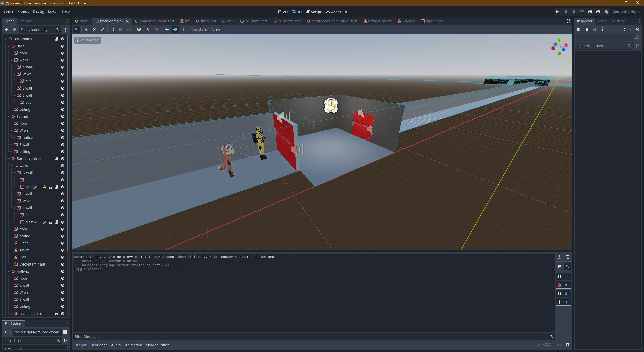The height and width of the screenshot is (352, 644).
Task: Open the Shader Editor panel
Action: [157, 345]
